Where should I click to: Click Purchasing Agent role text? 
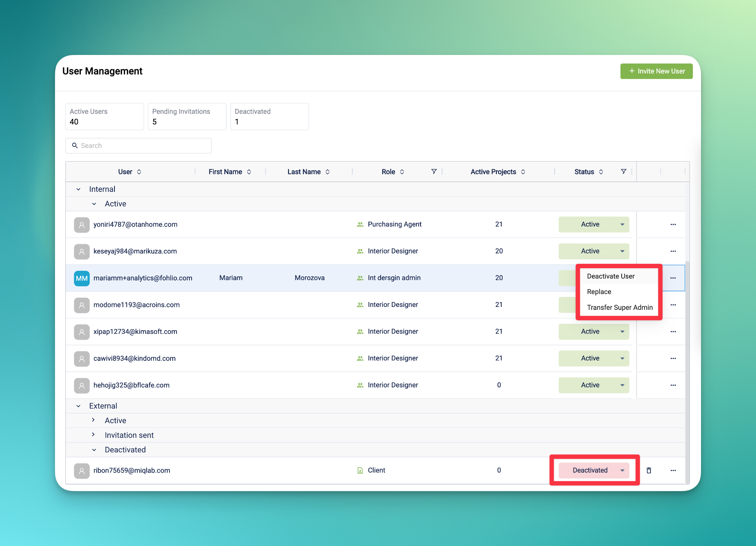395,224
